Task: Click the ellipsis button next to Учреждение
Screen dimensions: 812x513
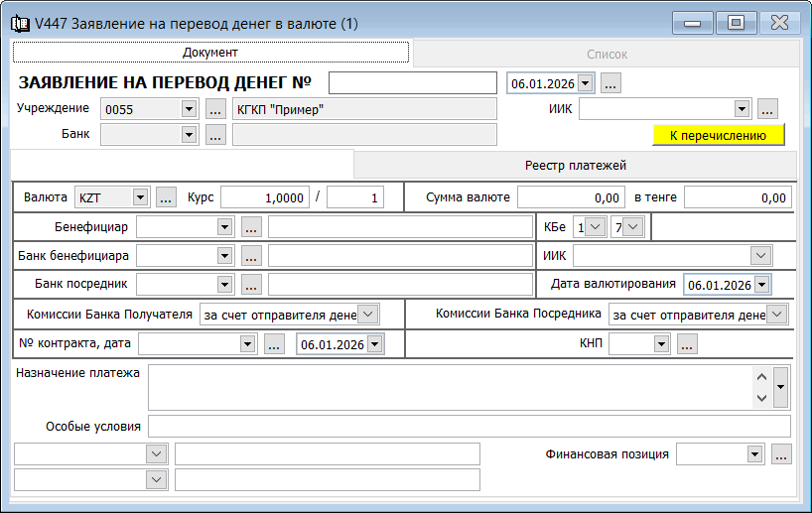Action: [215, 109]
